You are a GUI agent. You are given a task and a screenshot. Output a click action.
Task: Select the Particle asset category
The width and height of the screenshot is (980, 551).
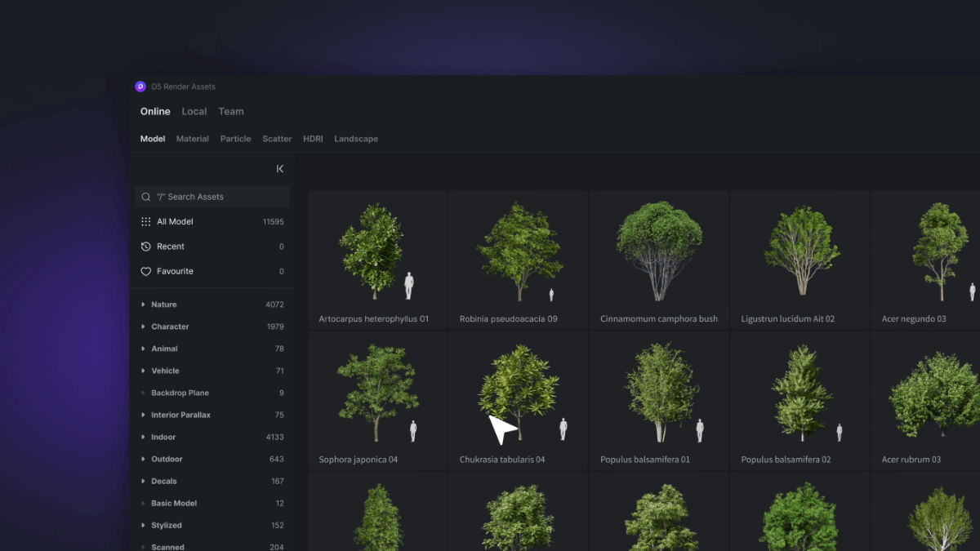tap(235, 139)
